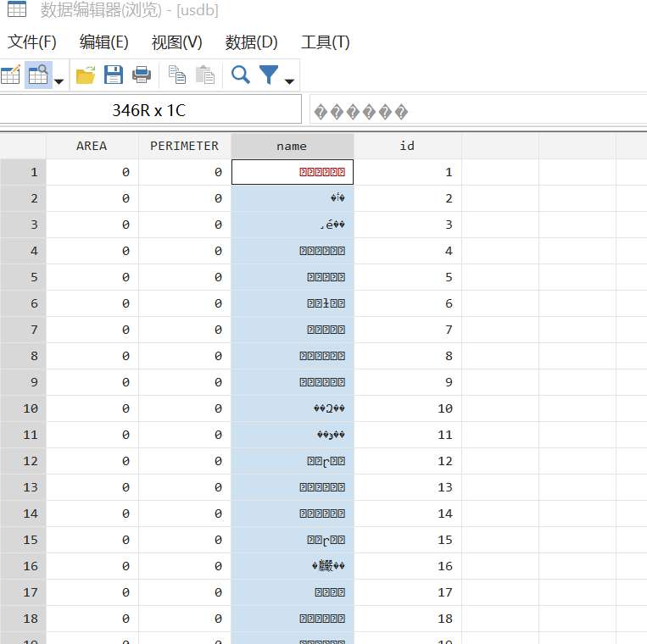Select row header 14

click(x=23, y=514)
